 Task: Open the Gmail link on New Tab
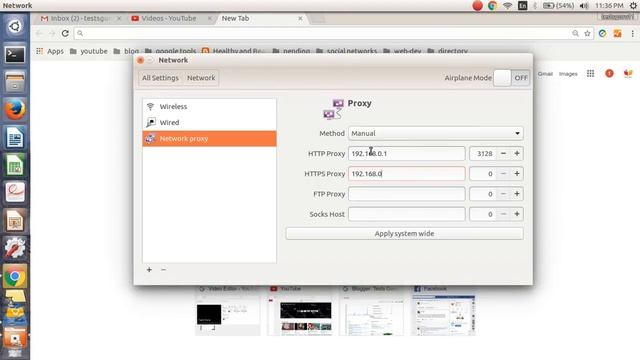point(545,73)
